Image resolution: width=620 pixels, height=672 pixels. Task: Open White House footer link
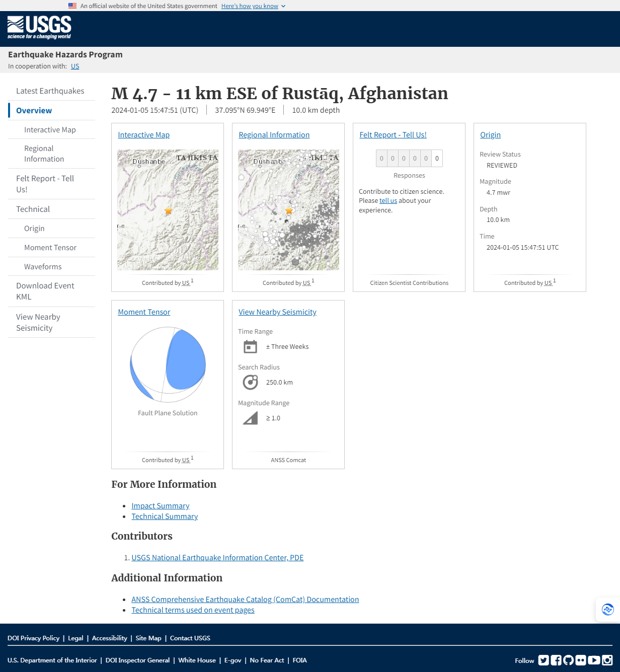(197, 660)
